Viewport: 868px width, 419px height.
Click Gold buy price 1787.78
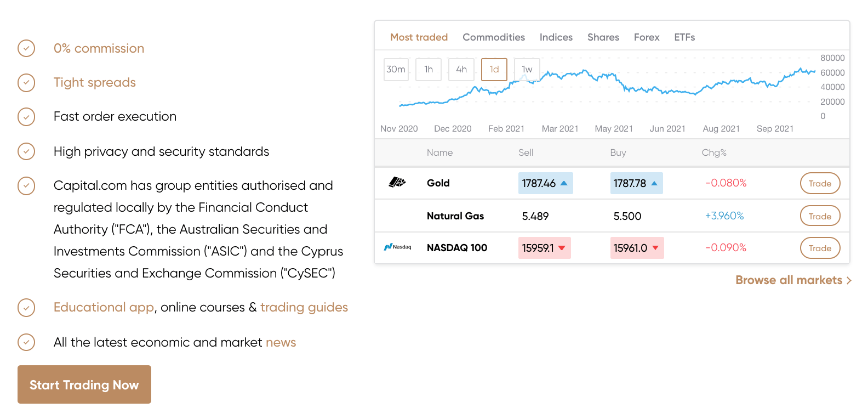(x=637, y=183)
